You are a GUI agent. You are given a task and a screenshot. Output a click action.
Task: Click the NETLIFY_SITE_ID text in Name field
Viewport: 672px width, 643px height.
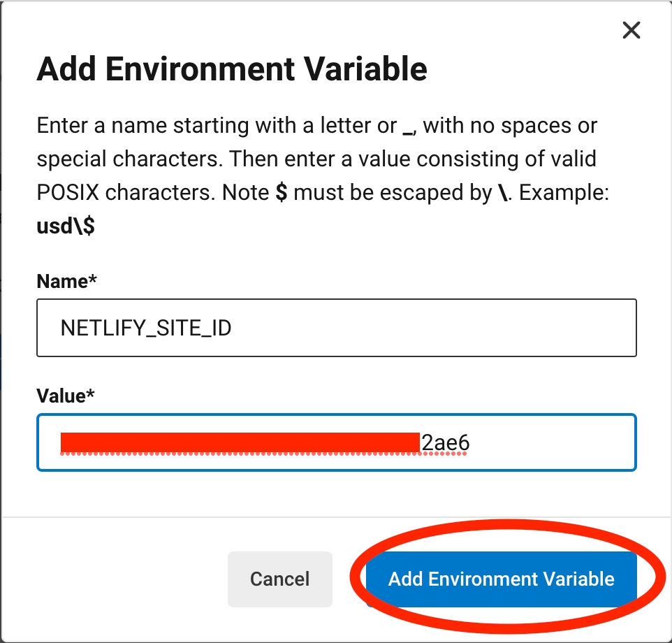coord(146,328)
